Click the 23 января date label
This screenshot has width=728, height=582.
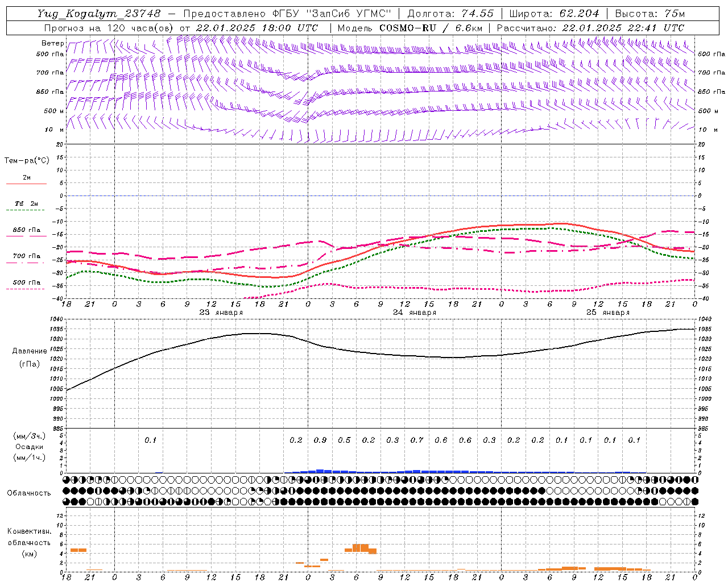tap(221, 313)
